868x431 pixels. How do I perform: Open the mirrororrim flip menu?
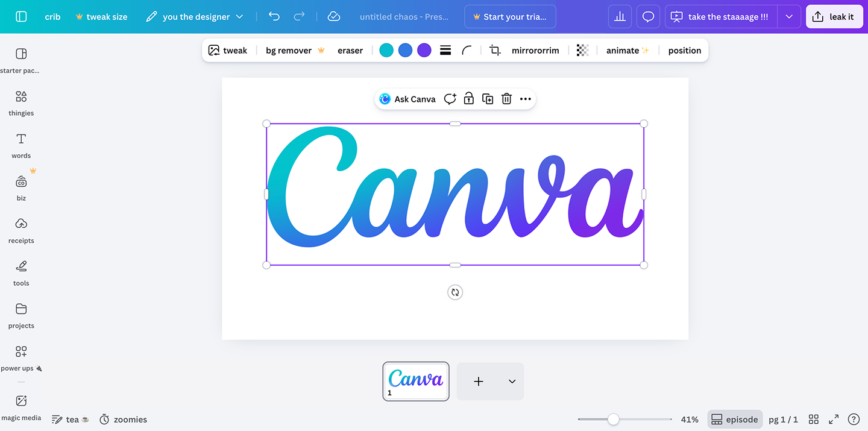pos(535,51)
